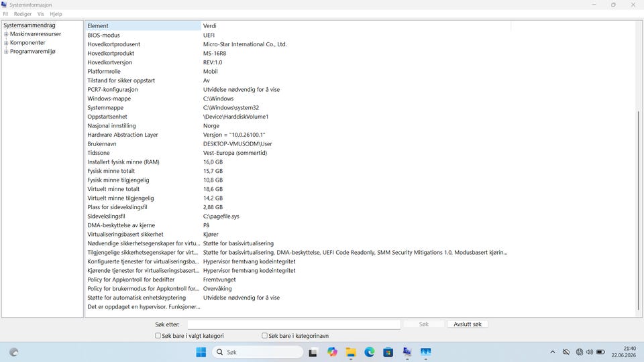This screenshot has height=362, width=644.
Task: Select the PCR7-konfigurasjon row
Action: pyautogui.click(x=298, y=89)
